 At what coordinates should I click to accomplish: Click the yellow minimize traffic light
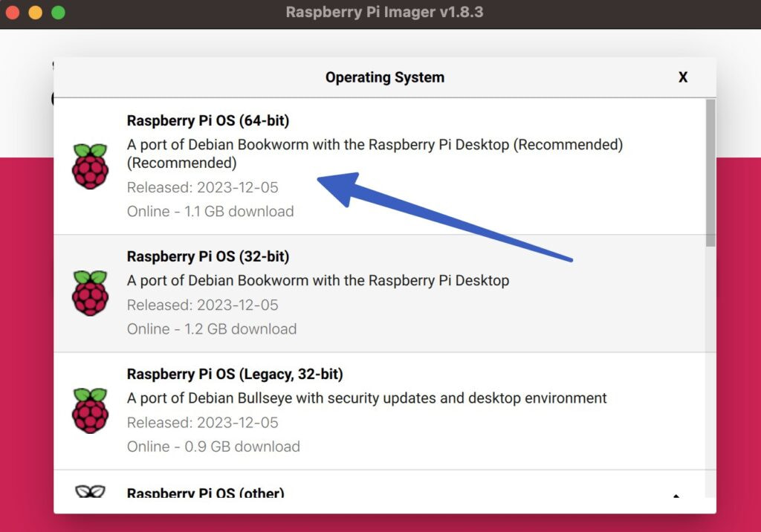pos(33,12)
